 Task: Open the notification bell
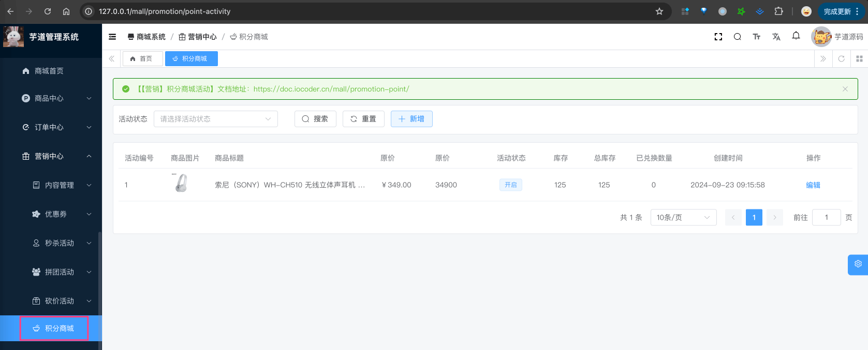(796, 36)
